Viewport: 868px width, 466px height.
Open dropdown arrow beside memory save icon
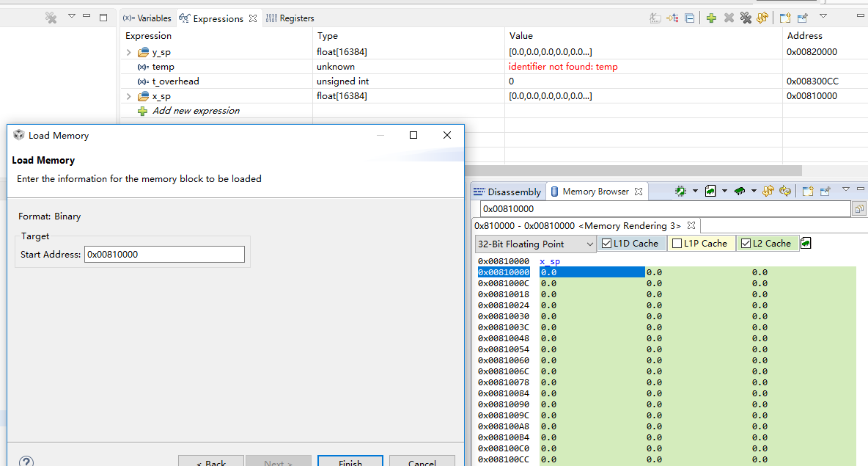(x=724, y=191)
